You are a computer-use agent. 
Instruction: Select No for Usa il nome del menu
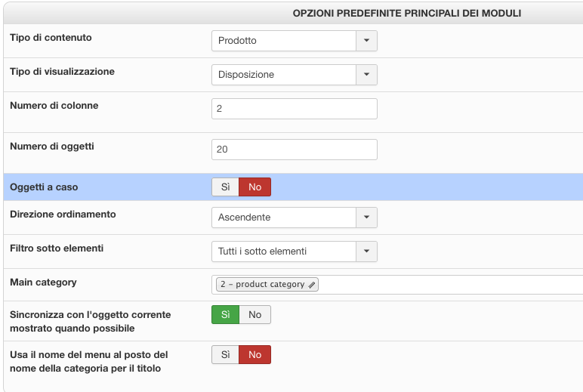(254, 354)
